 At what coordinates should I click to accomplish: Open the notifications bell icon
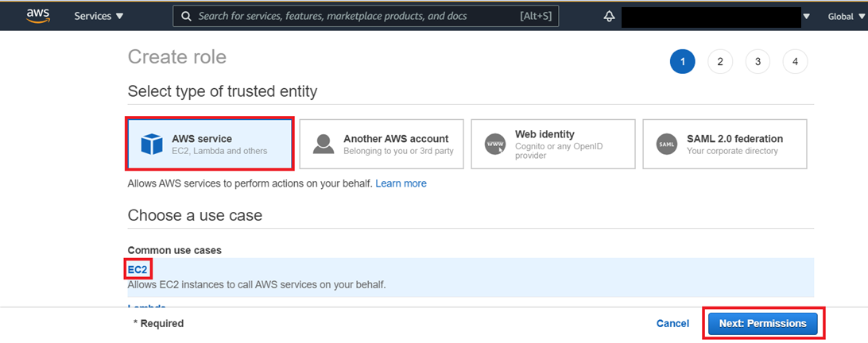click(x=609, y=17)
